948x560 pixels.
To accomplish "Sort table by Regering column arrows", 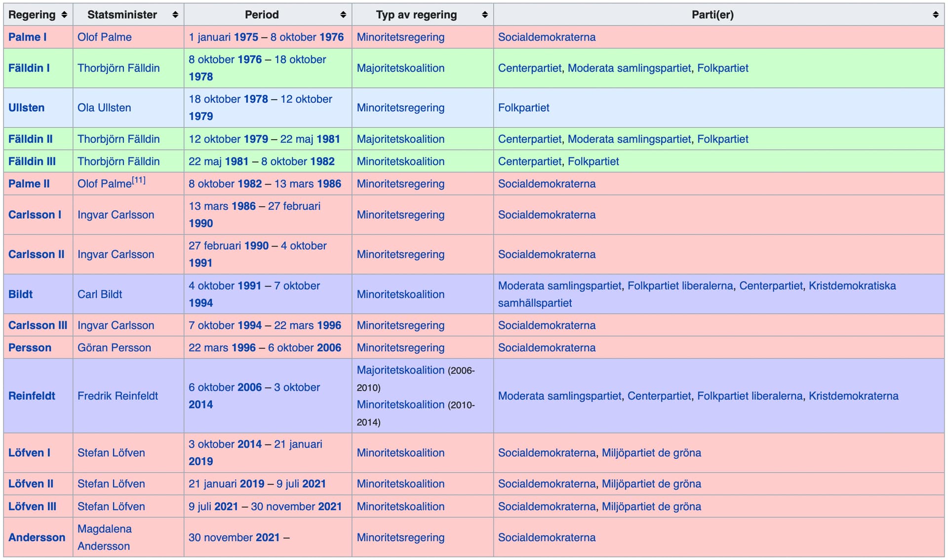I will [64, 15].
